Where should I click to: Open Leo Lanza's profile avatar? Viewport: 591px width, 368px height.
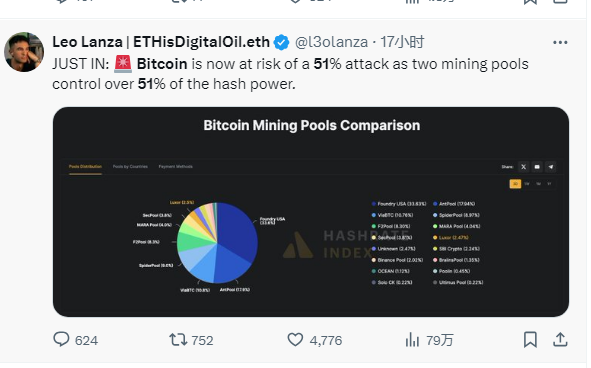coord(24,52)
